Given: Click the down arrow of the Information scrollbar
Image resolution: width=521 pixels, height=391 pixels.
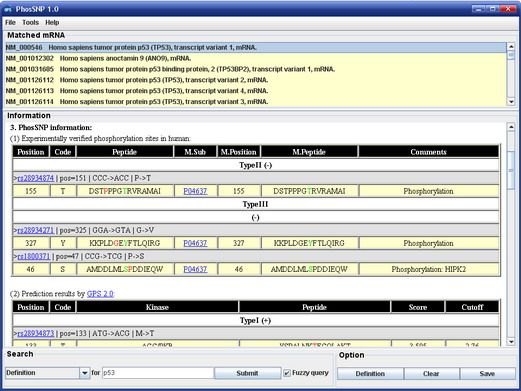Looking at the screenshot, I should (x=511, y=342).
